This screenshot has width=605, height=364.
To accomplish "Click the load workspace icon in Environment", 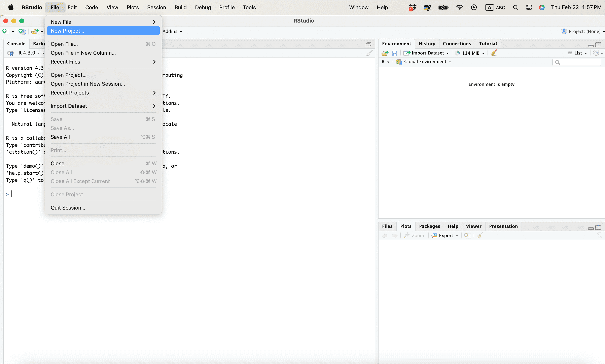I will [x=385, y=53].
